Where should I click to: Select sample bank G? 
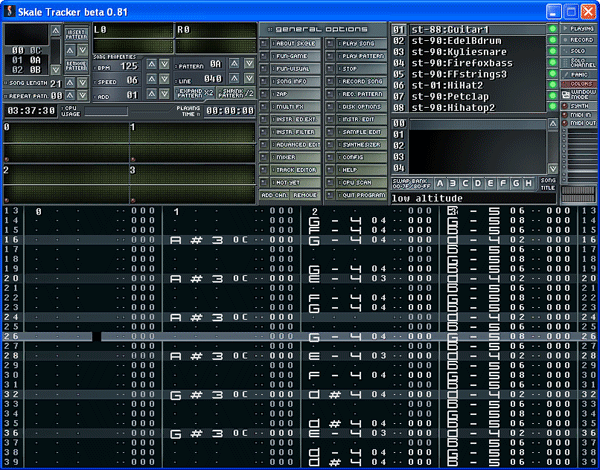pyautogui.click(x=516, y=184)
